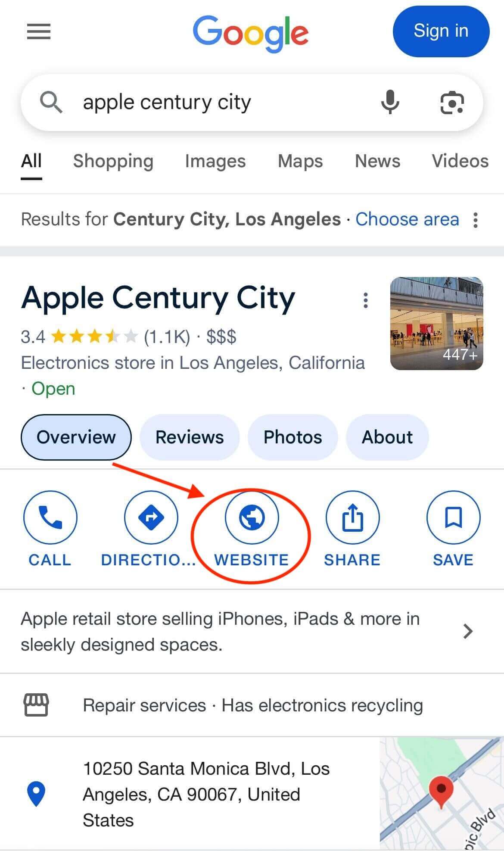This screenshot has height=851, width=504.
Task: Open three-dot menu next to store name
Action: click(365, 300)
